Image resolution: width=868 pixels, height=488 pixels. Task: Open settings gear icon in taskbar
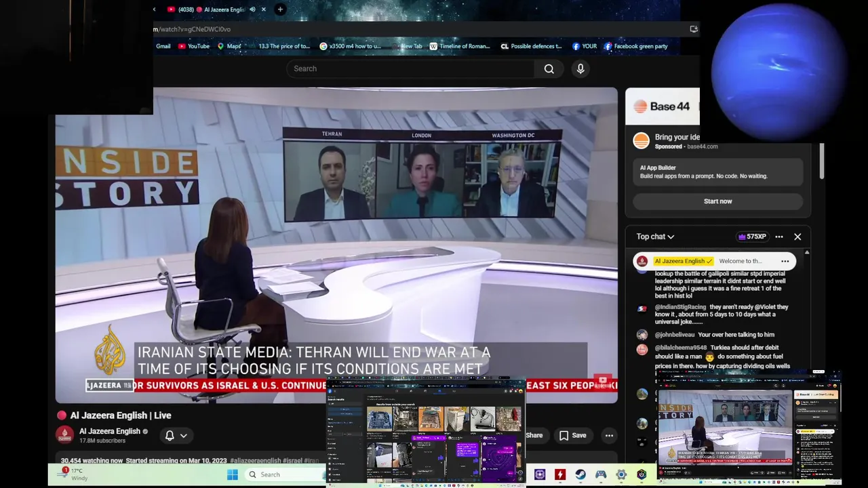tap(621, 474)
